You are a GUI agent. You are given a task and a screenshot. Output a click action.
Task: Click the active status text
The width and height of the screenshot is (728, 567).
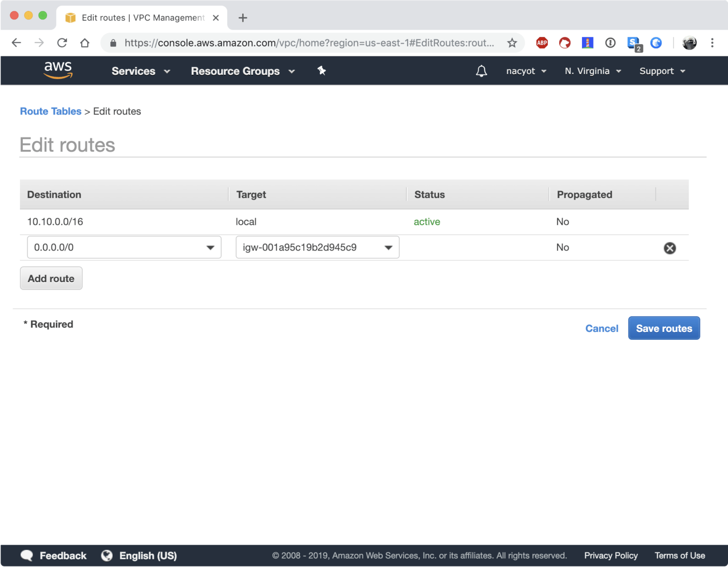[x=427, y=222]
